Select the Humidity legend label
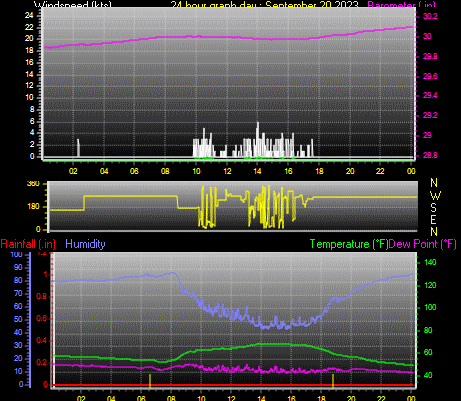Screen dimensions: 461x401 (85, 244)
